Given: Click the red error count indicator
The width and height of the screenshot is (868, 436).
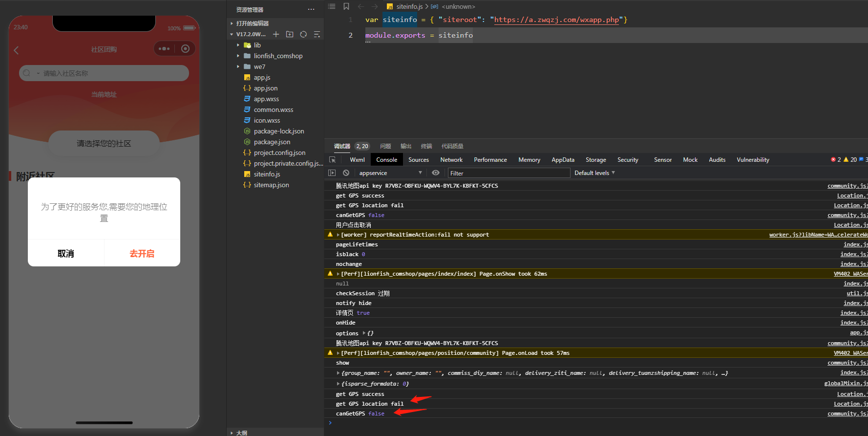Looking at the screenshot, I should [x=836, y=160].
